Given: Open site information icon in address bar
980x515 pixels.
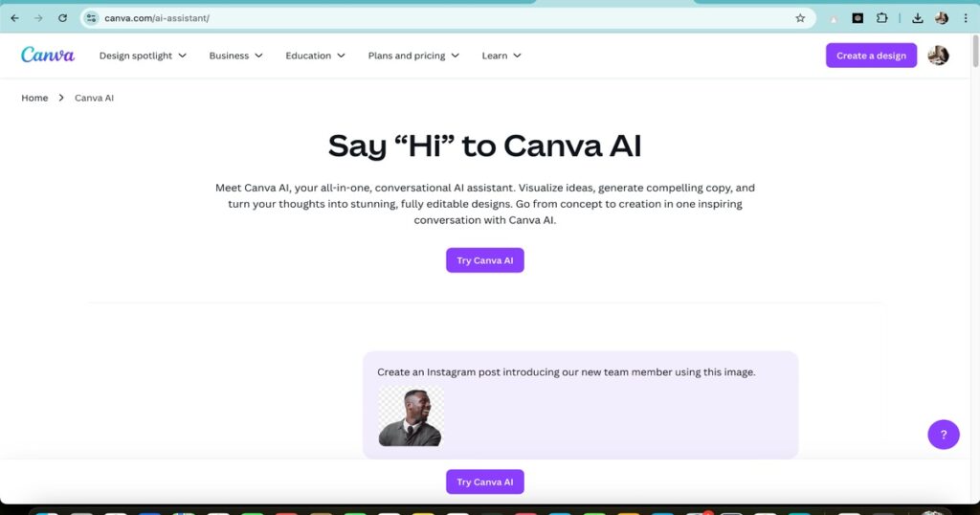Looking at the screenshot, I should tap(91, 18).
